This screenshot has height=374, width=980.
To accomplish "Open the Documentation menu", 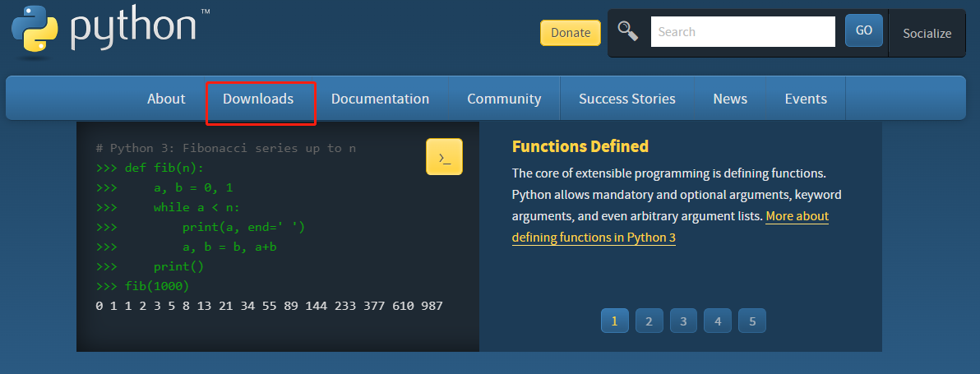I will tap(380, 99).
